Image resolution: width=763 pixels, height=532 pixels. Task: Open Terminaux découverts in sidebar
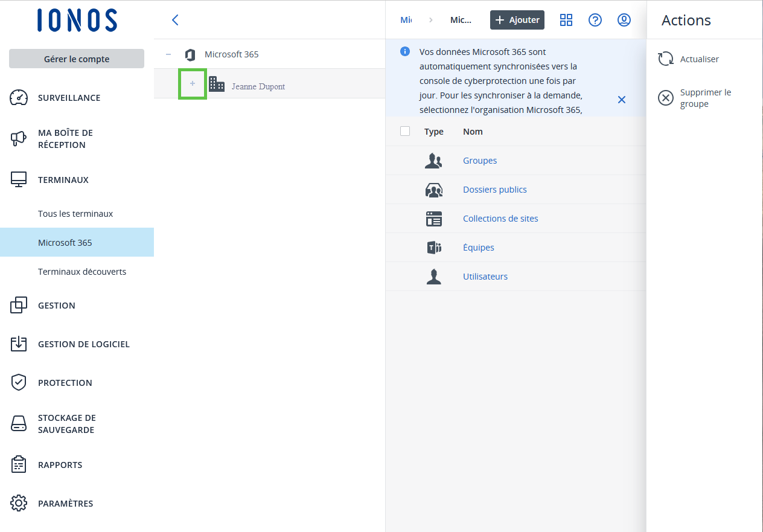(x=82, y=272)
